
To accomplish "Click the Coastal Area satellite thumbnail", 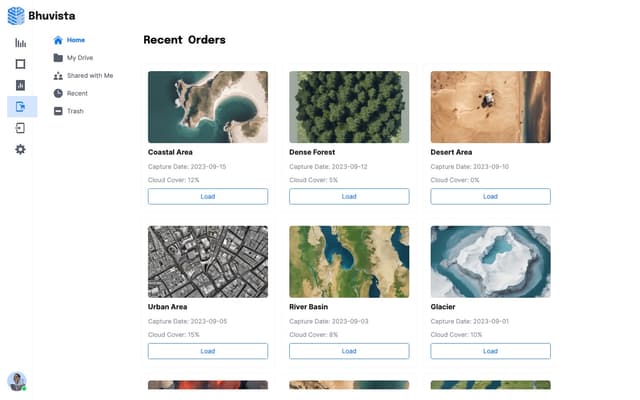I will point(208,107).
